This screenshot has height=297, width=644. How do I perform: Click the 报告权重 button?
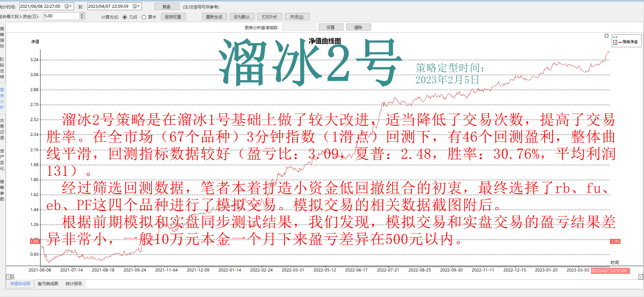pyautogui.click(x=173, y=17)
